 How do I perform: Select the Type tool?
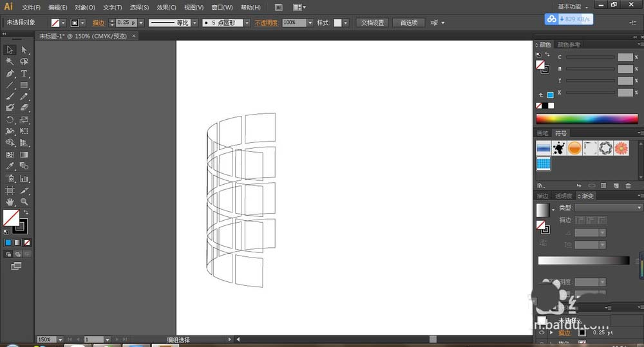click(x=24, y=73)
